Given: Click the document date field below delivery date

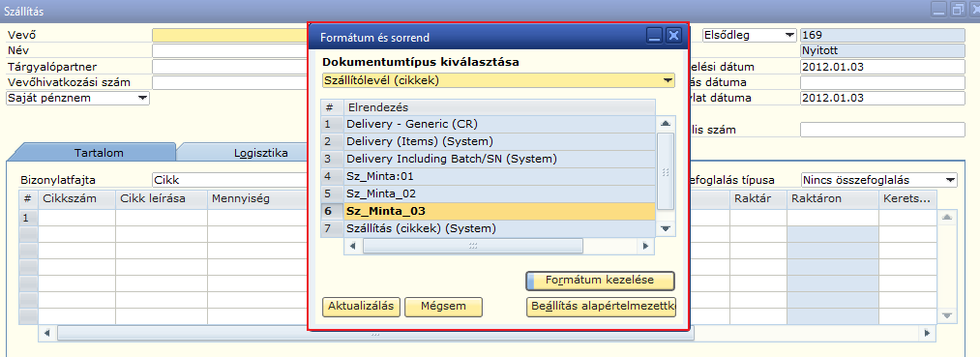Looking at the screenshot, I should coord(882,98).
